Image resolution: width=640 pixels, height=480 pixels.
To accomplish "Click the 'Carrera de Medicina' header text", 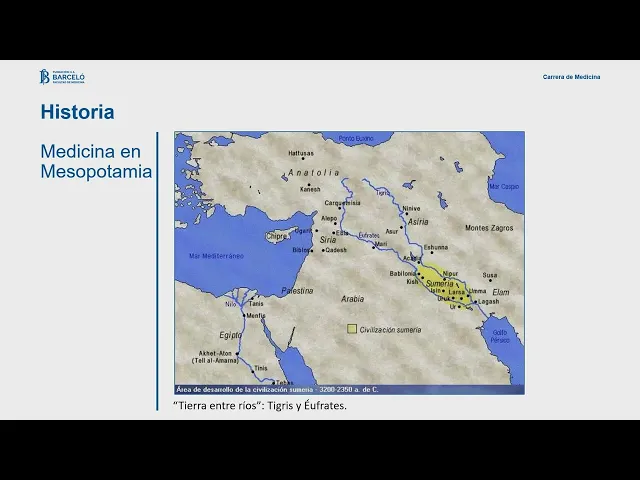I will pos(571,77).
